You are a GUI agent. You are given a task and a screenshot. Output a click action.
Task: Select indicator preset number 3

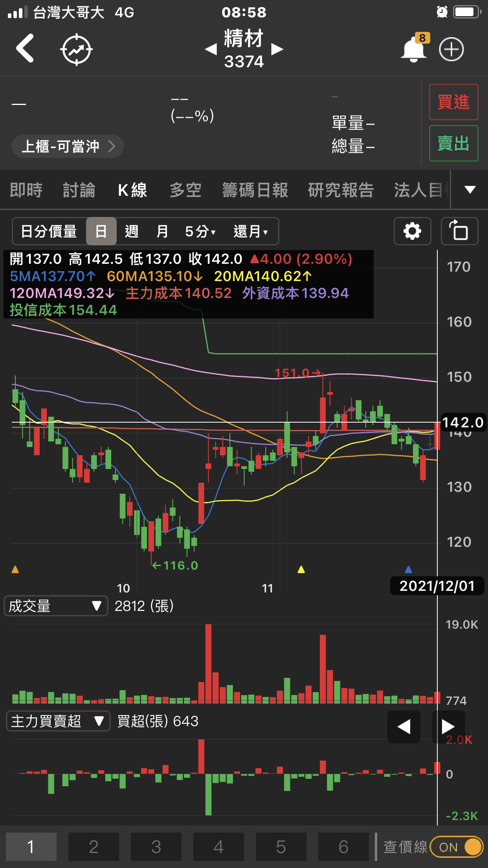(x=156, y=847)
